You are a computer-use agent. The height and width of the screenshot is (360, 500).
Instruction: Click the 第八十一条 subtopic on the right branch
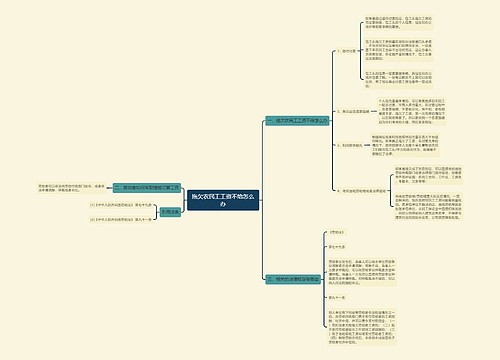point(337,297)
